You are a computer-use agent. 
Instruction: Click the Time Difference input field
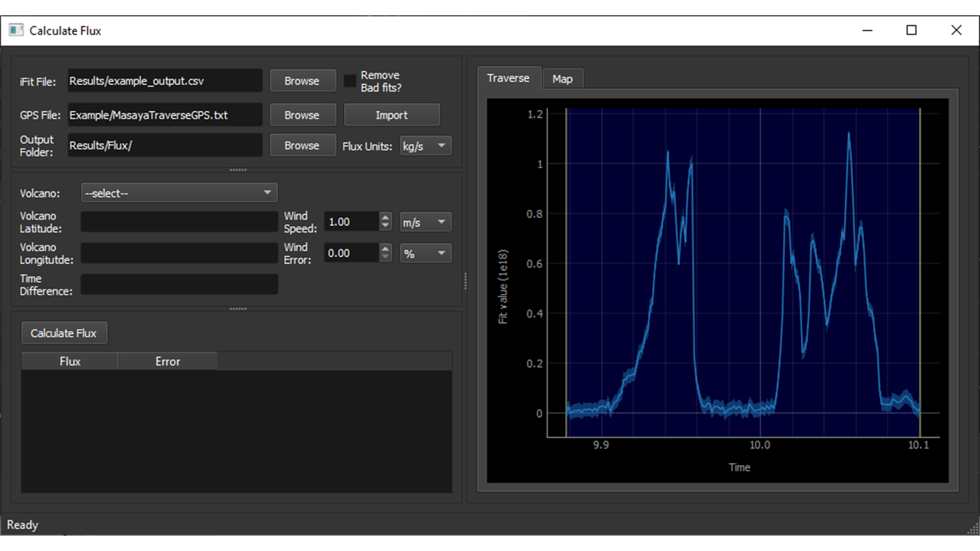click(x=179, y=285)
